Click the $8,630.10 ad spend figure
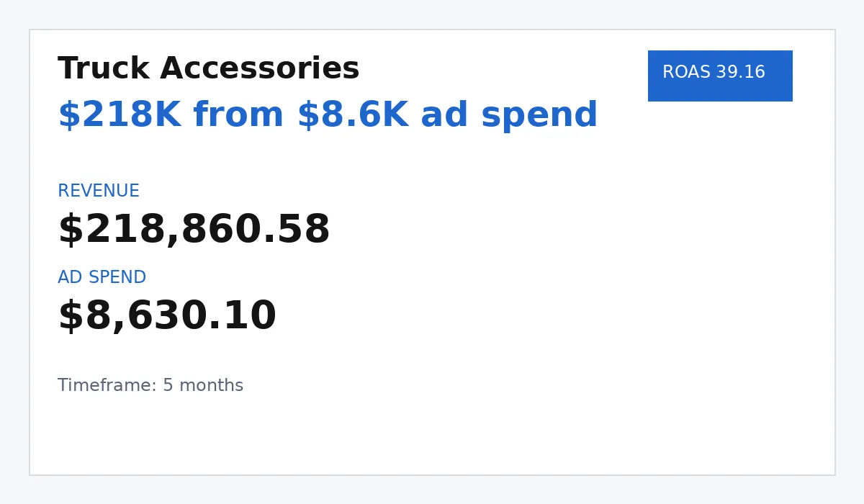Image resolution: width=864 pixels, height=504 pixels. pos(167,317)
